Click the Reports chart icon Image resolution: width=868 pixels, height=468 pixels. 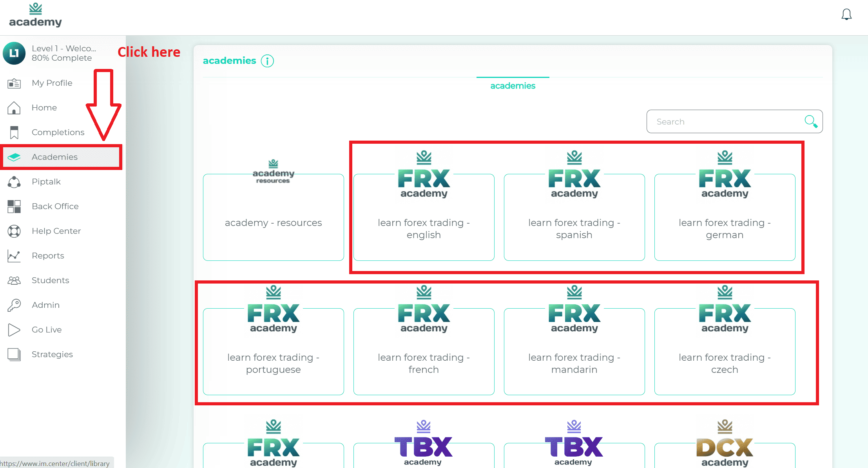pos(14,256)
